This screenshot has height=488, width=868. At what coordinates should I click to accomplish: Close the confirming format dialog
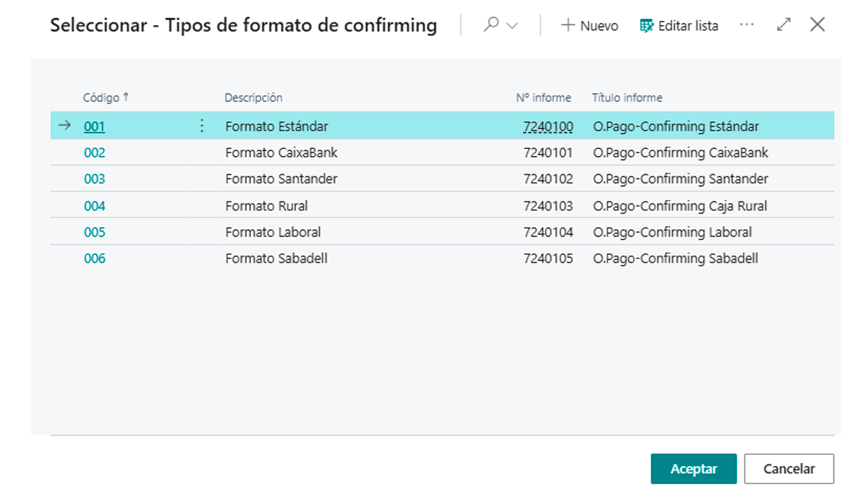(x=817, y=25)
